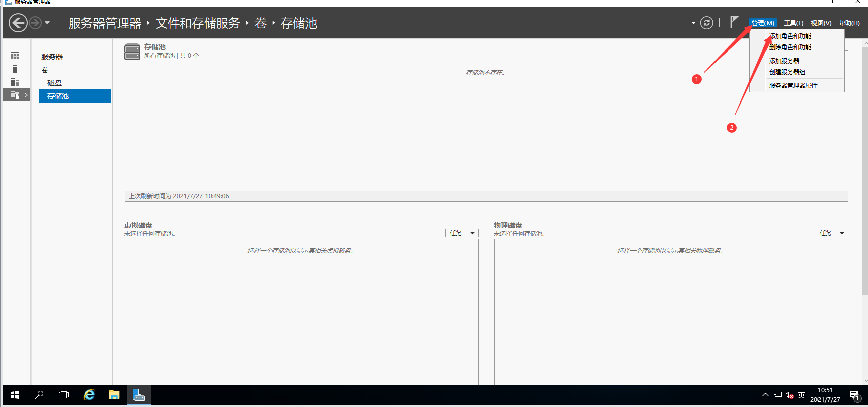Open the 视图(V) menu
Screen dimensions: 868x407
(821, 23)
